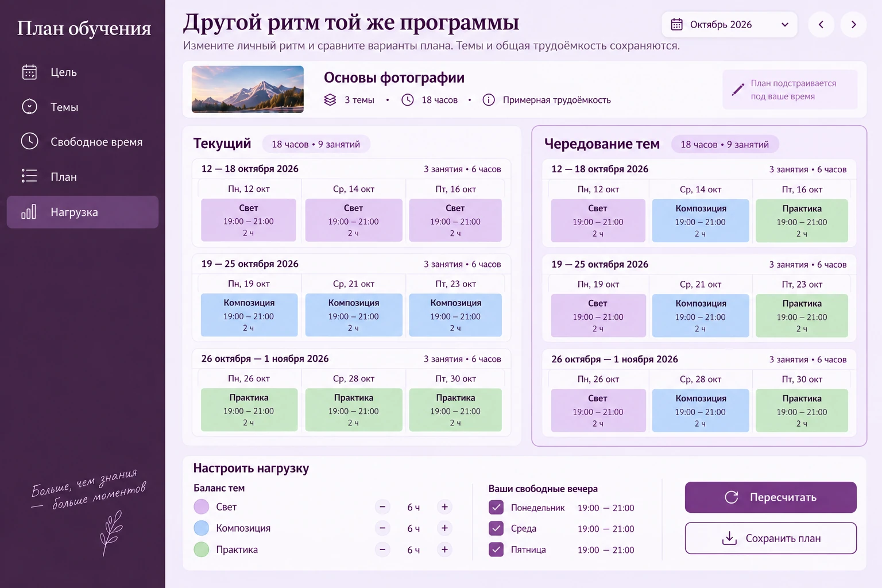Click the round icon next to Темы
The image size is (882, 588).
coord(29,107)
